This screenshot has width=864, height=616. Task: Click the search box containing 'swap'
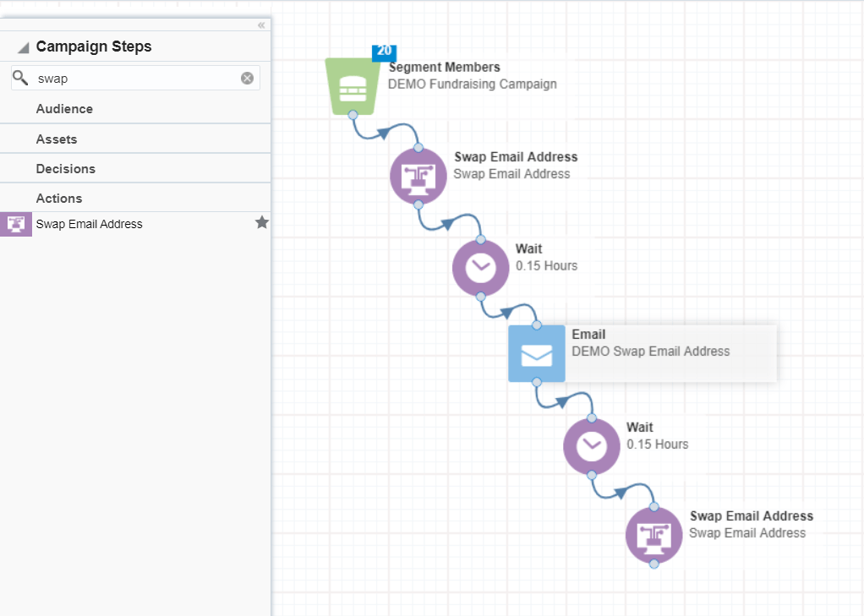click(135, 79)
